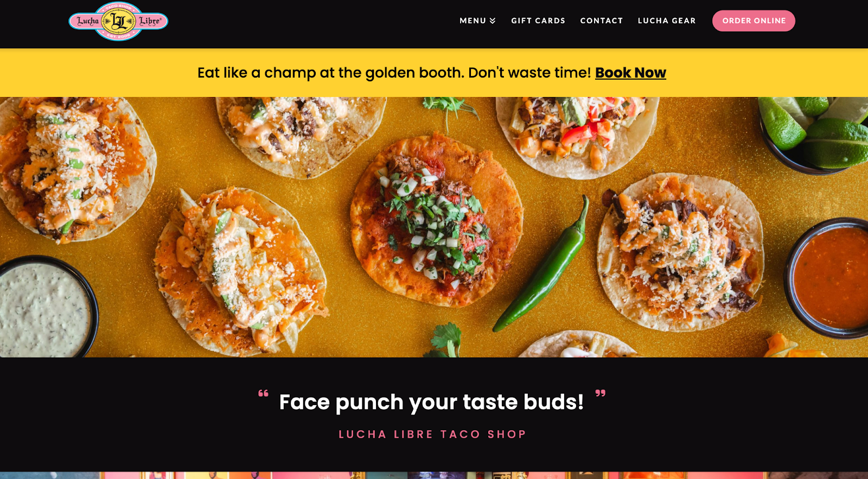Click the opening pink quotation mark icon
Screen dimensions: 868x479
pos(263,393)
